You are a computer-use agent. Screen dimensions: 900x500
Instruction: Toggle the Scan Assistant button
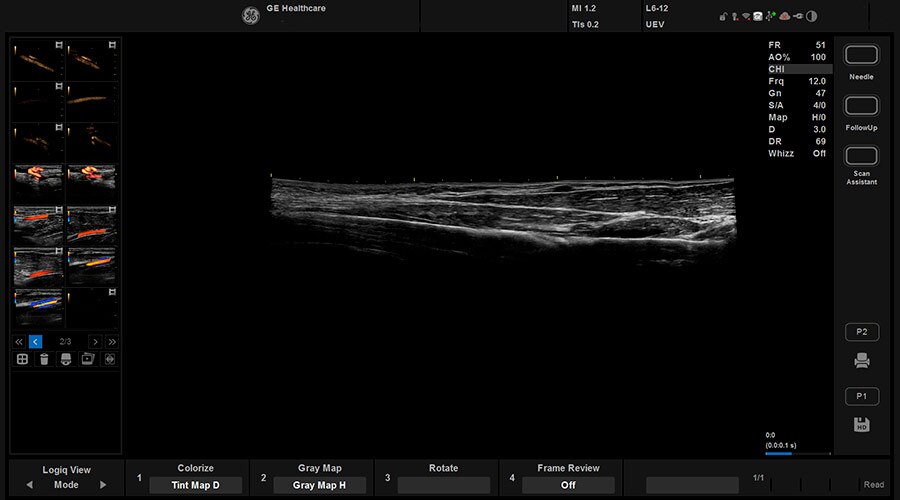coord(861,156)
